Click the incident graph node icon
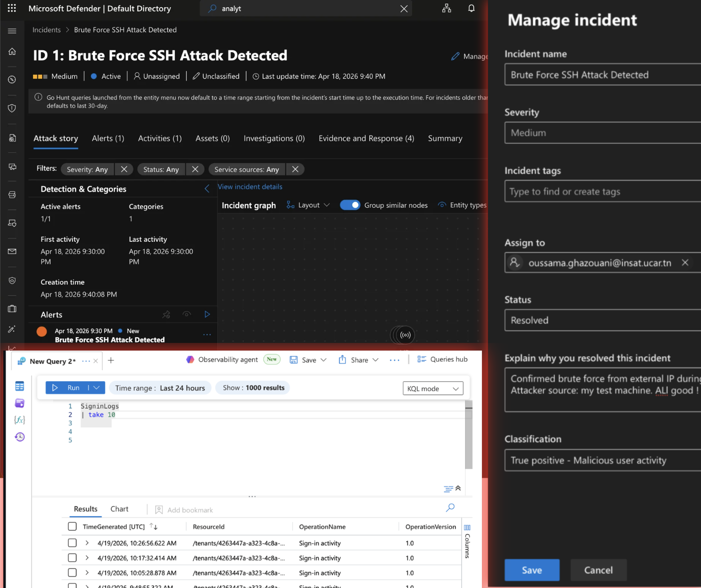701x588 pixels. tap(405, 335)
